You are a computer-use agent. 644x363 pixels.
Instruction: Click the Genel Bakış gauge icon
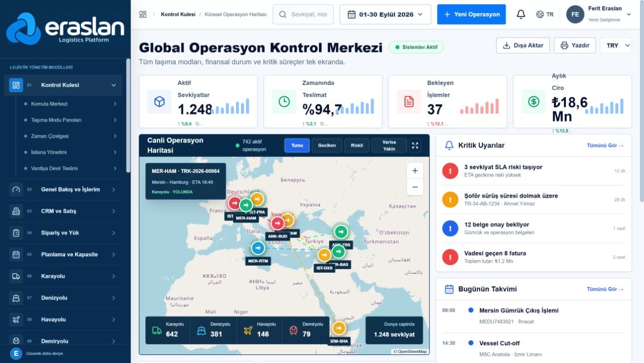pyautogui.click(x=16, y=190)
